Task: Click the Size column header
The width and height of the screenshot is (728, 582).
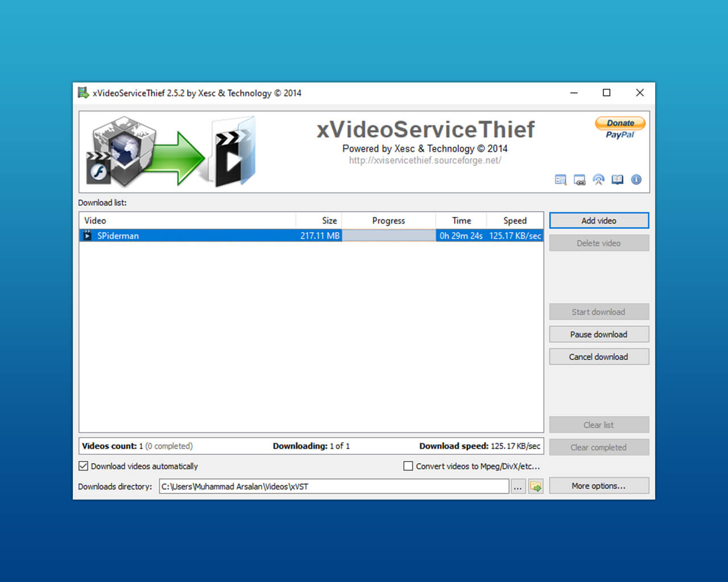Action: [318, 221]
